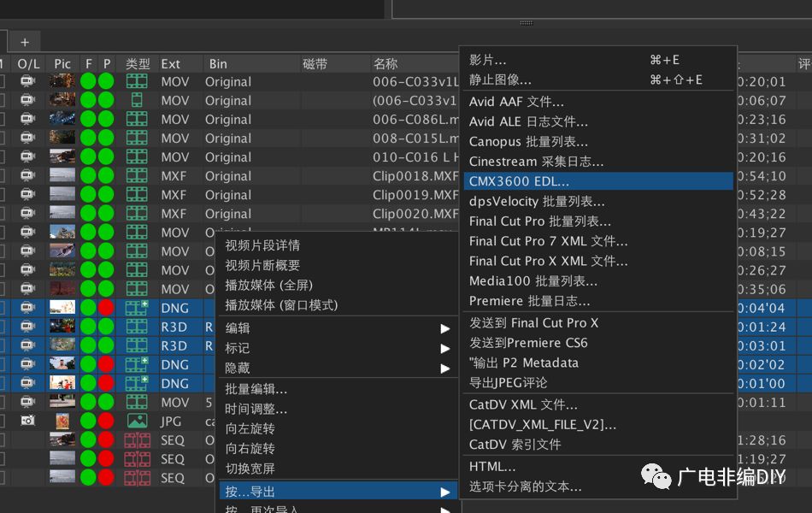Click the picture type icon in the JPG row
812x513 pixels.
(137, 421)
